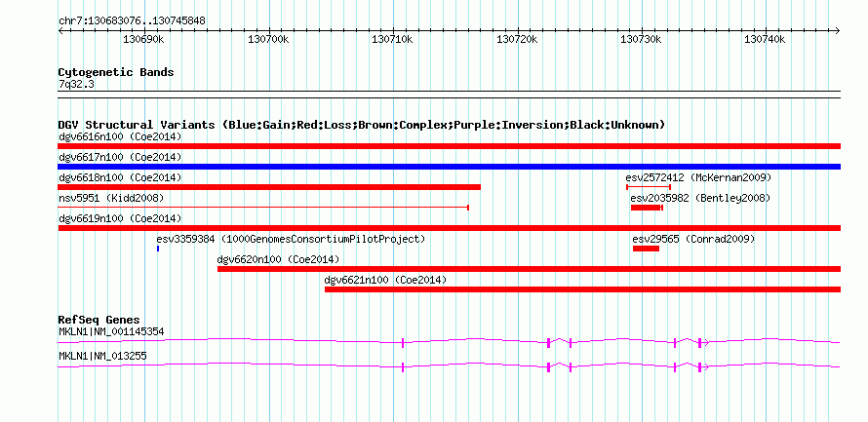
Task: Click the RefSeq Genes track title
Action: tap(99, 321)
